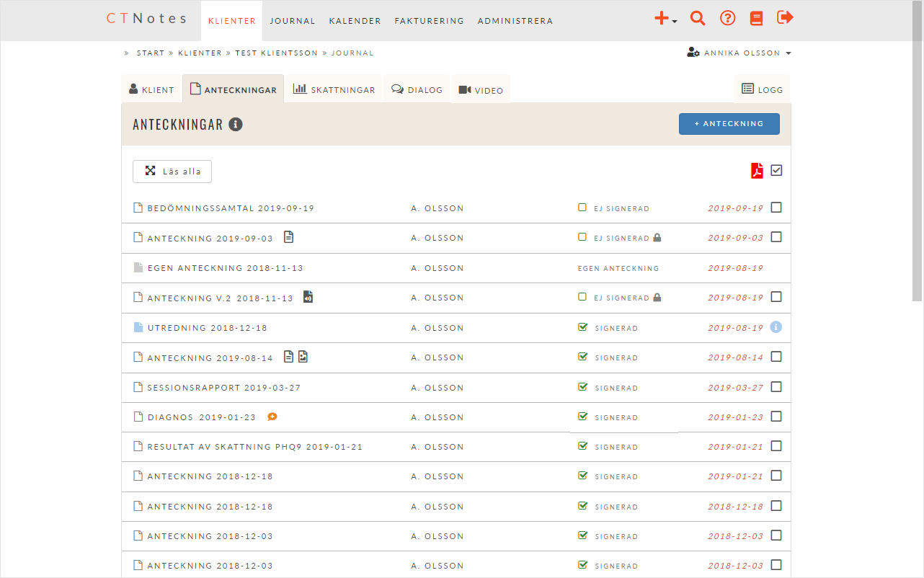924x578 pixels.
Task: Open the search magnifier icon
Action: coord(698,19)
